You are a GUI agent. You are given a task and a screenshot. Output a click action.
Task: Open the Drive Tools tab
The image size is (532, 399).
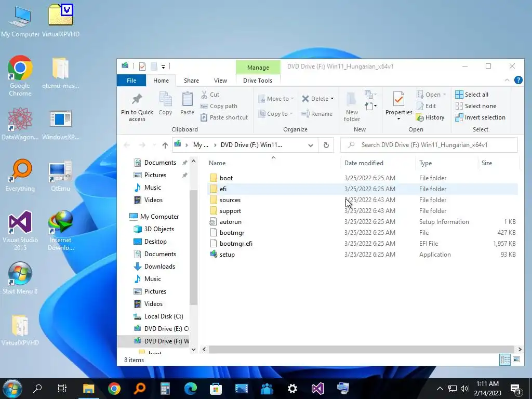click(258, 81)
